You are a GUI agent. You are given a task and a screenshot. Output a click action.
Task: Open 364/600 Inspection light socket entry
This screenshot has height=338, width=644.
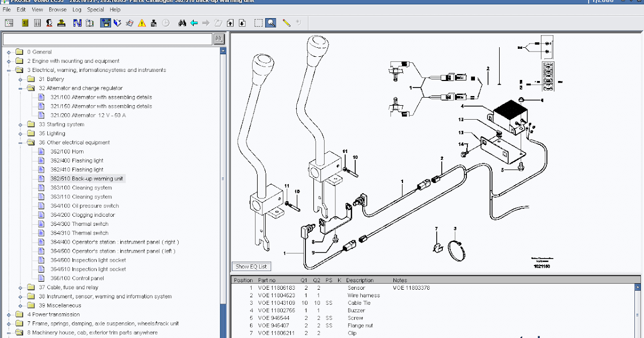[89, 260]
